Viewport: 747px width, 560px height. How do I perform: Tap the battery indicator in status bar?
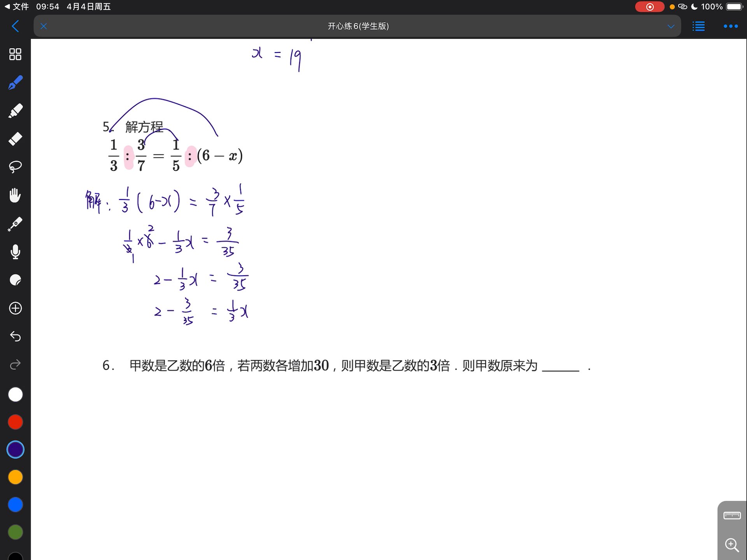click(735, 7)
